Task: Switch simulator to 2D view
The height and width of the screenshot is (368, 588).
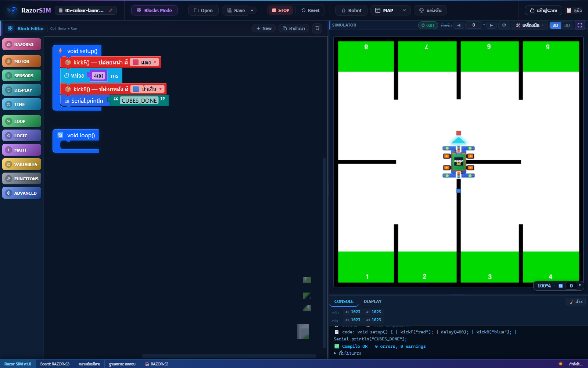Action: 555,25
